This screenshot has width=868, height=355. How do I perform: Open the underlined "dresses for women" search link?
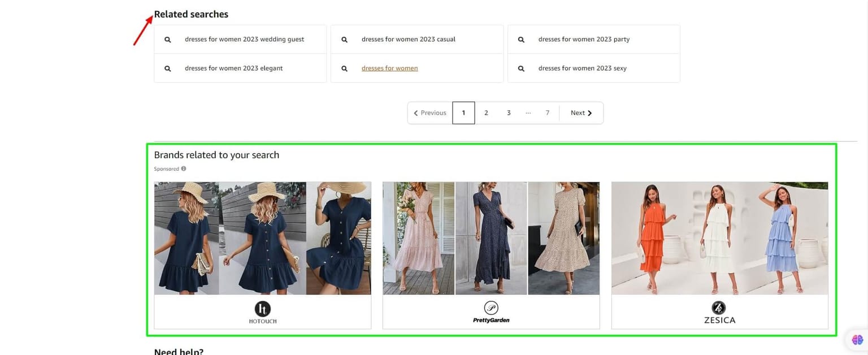coord(389,68)
